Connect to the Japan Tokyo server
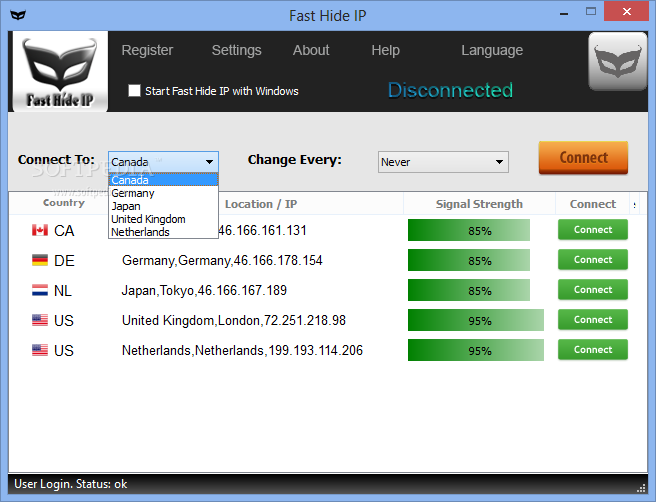 (x=593, y=290)
